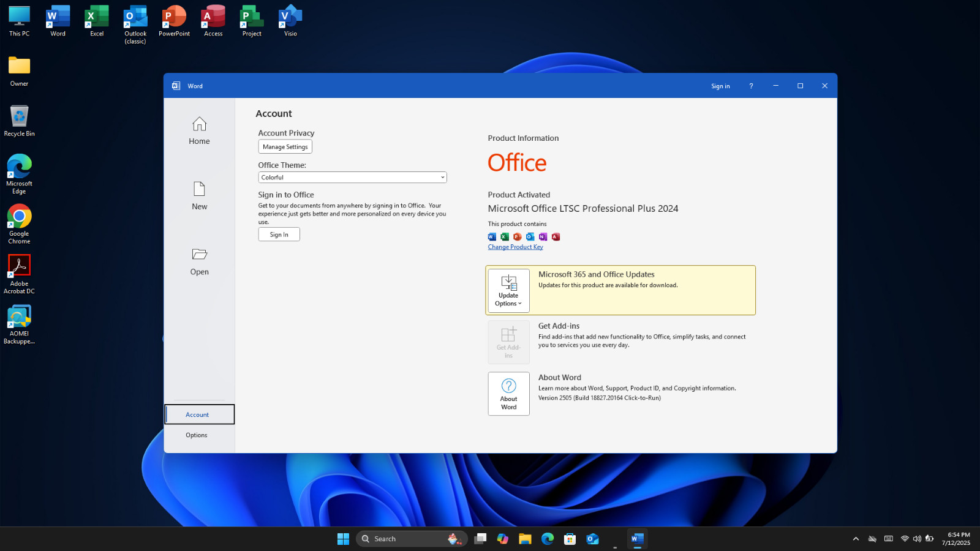
Task: Select the Project desktop shortcut
Action: tap(252, 21)
